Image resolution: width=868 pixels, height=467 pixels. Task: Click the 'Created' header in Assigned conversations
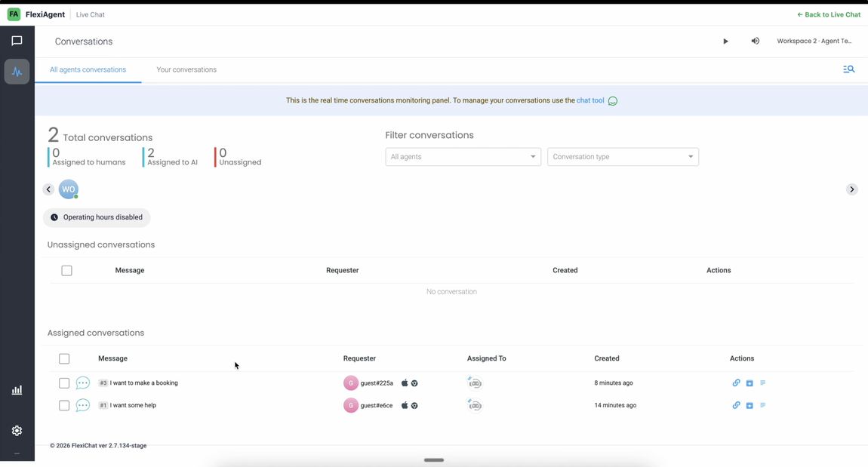tap(607, 358)
